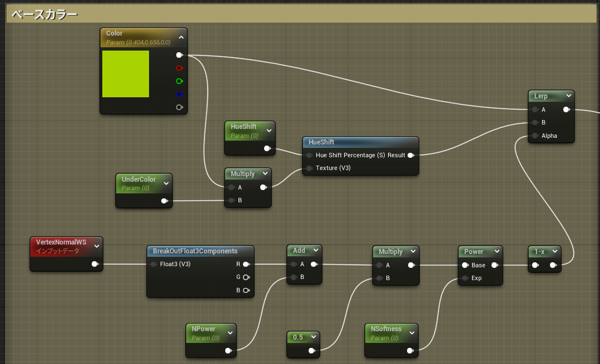Click the Lerp B input pin

[x=535, y=123]
